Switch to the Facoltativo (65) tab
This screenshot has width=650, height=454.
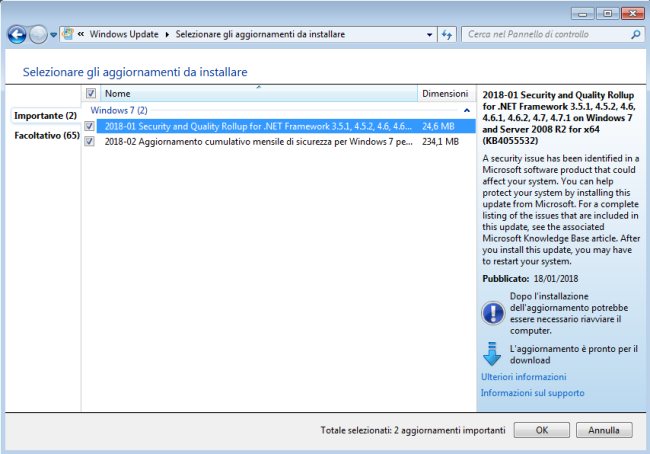point(47,136)
